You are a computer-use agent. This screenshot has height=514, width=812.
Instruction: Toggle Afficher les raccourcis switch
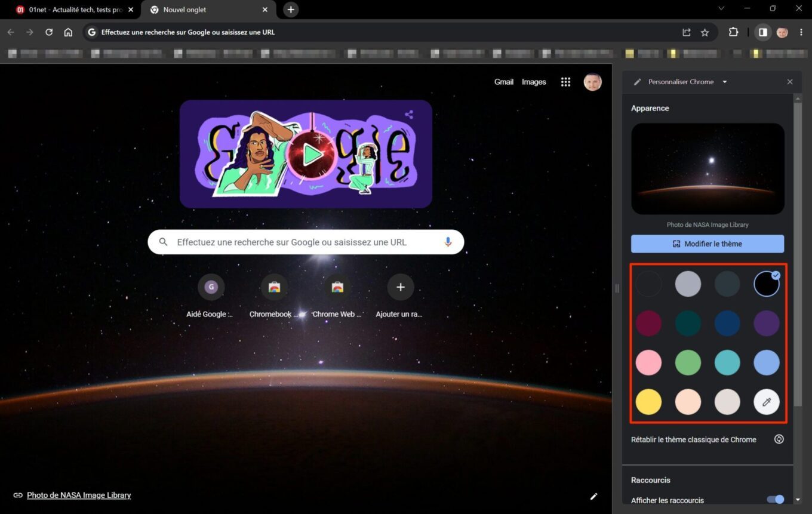(775, 499)
